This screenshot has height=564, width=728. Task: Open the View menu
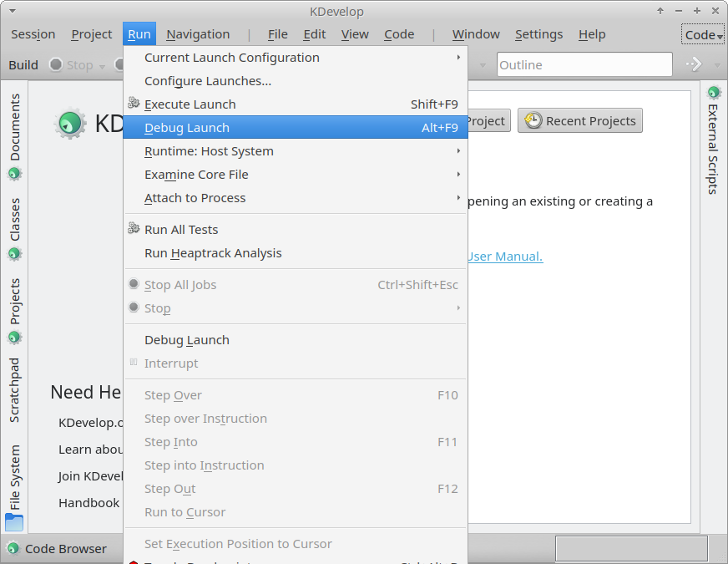click(355, 34)
